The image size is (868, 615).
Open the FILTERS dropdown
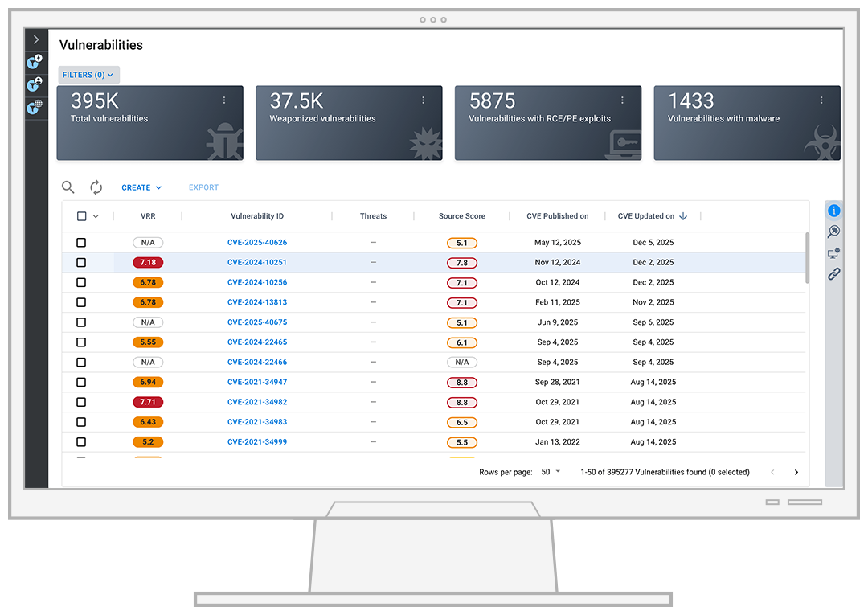click(x=88, y=74)
